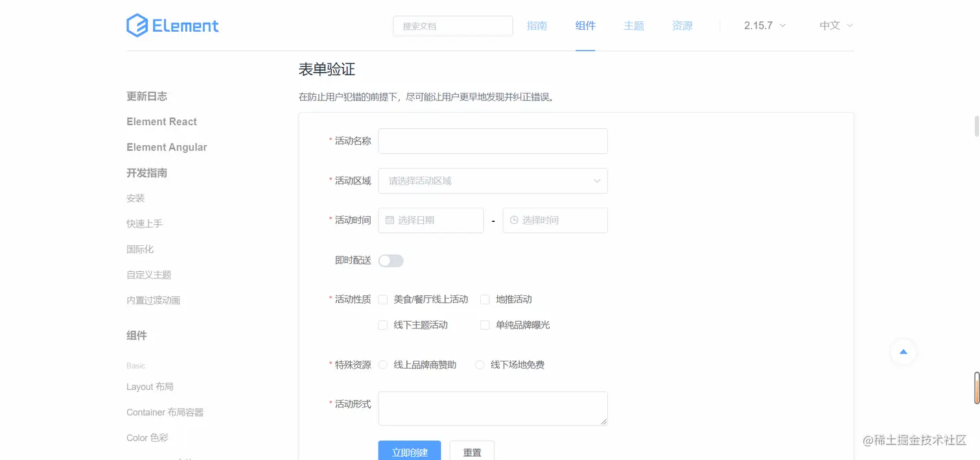Open 快速上手 in the sidebar

(x=145, y=223)
